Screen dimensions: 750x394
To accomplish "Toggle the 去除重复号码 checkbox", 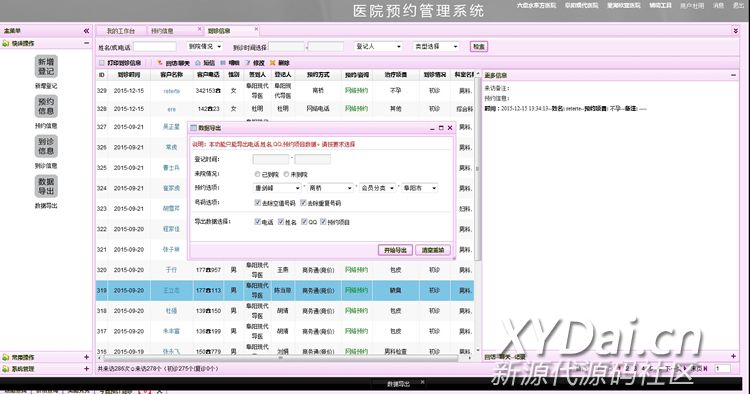I will 303,203.
